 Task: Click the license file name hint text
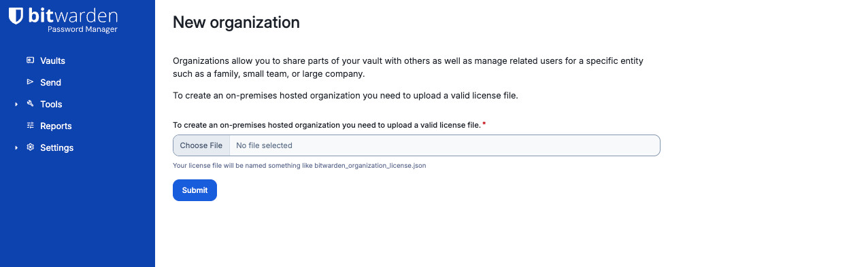(x=299, y=165)
